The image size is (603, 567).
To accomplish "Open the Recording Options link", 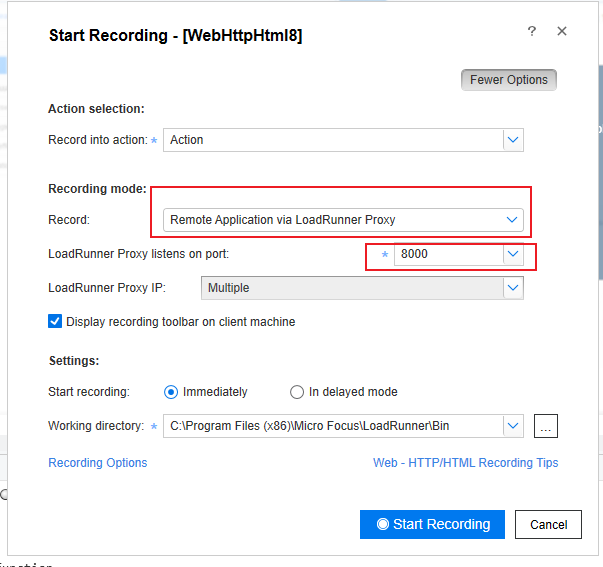I will point(97,463).
